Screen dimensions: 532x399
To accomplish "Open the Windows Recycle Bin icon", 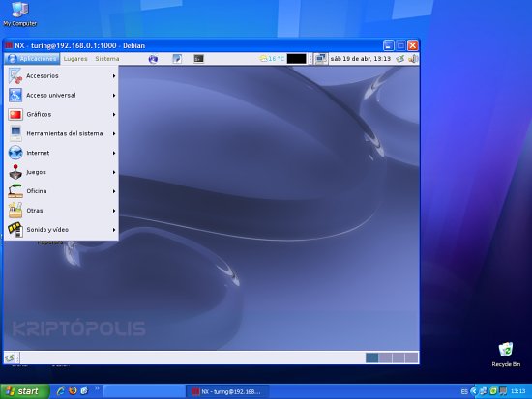I will pyautogui.click(x=506, y=355).
